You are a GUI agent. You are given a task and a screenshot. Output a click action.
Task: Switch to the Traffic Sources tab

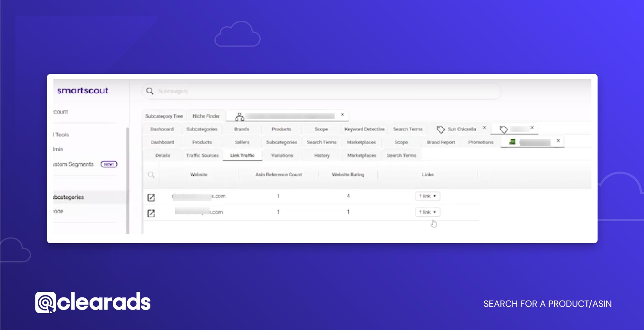coord(202,156)
